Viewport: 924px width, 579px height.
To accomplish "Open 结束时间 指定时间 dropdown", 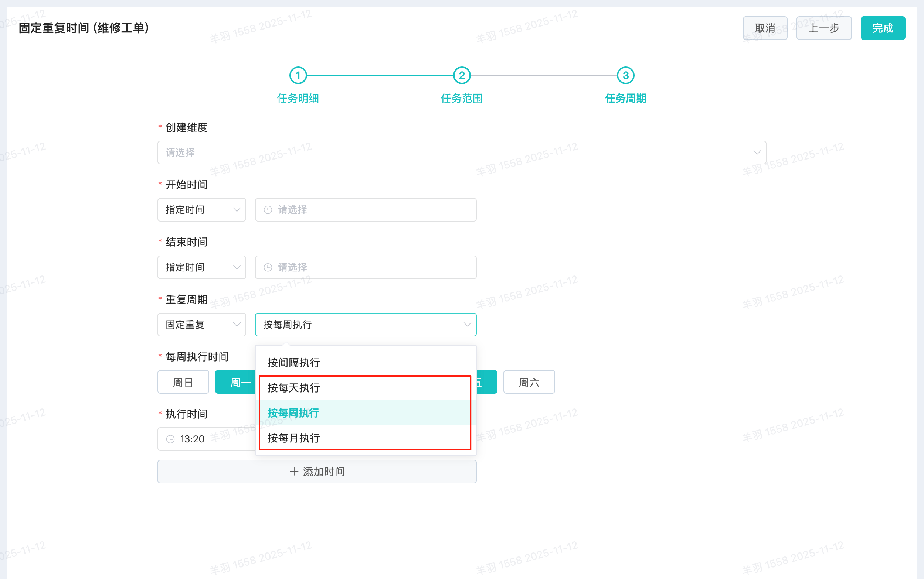I will tap(201, 267).
